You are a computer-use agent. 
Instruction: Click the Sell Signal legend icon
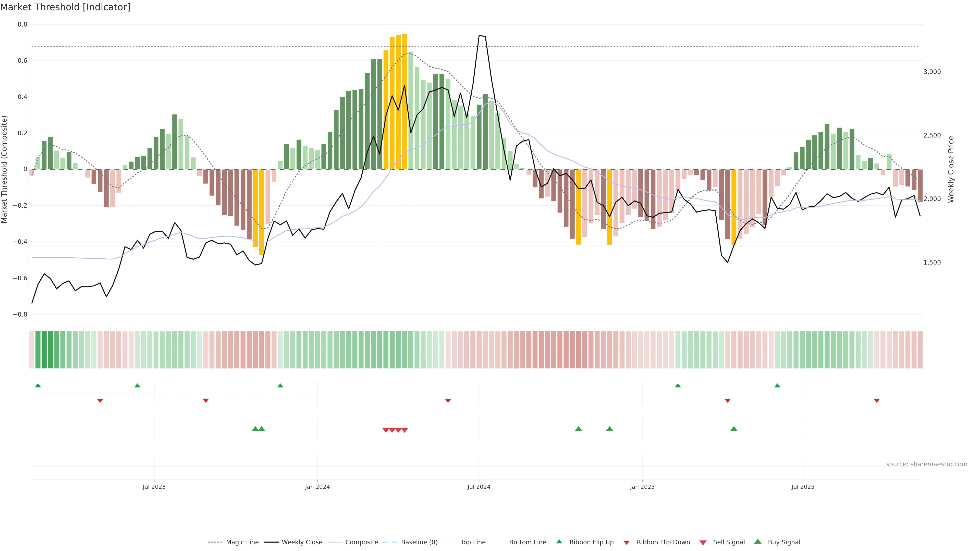(703, 542)
